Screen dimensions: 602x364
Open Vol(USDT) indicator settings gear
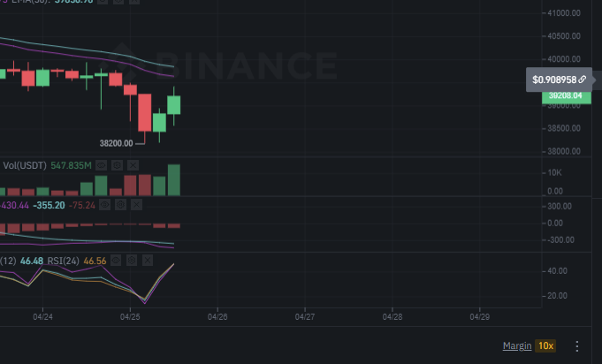(117, 164)
